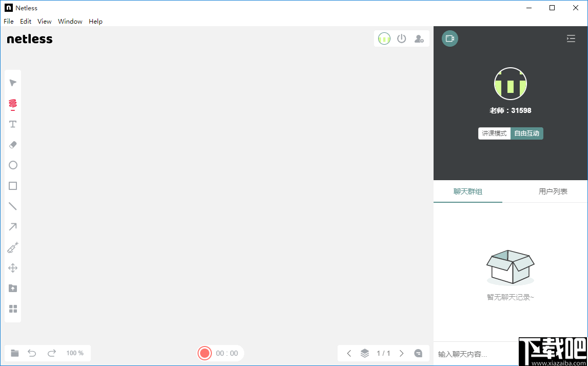This screenshot has width=588, height=366.
Task: Maximize the Netless window
Action: click(552, 8)
